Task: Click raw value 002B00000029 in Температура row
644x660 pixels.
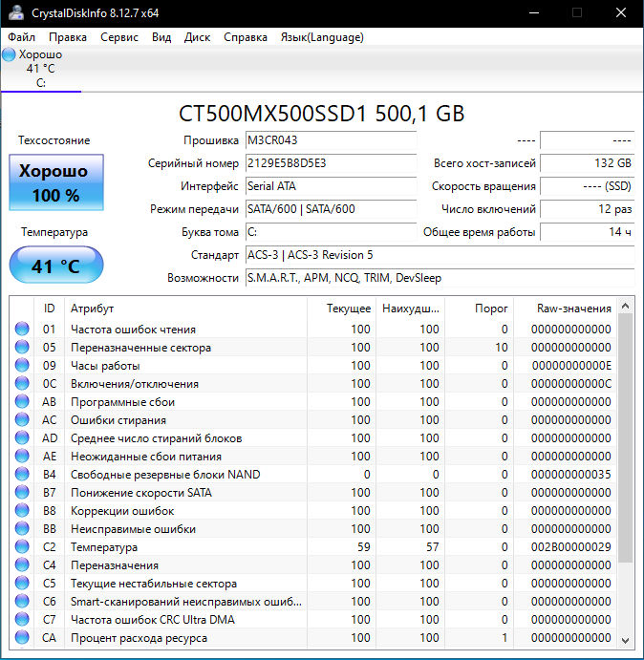Action: pyautogui.click(x=570, y=546)
